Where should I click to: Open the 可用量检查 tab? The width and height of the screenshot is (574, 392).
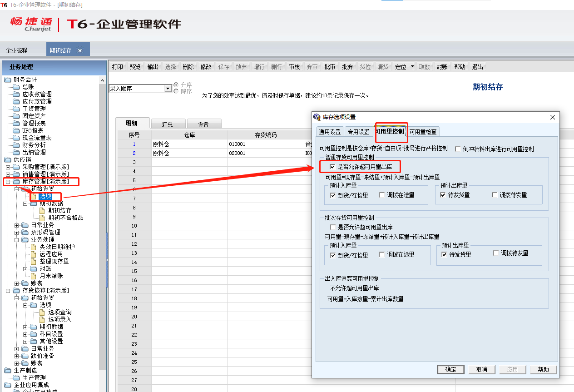click(423, 132)
